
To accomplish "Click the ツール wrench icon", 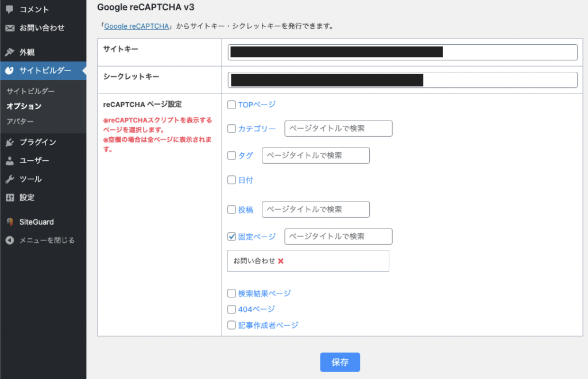I will pos(10,179).
